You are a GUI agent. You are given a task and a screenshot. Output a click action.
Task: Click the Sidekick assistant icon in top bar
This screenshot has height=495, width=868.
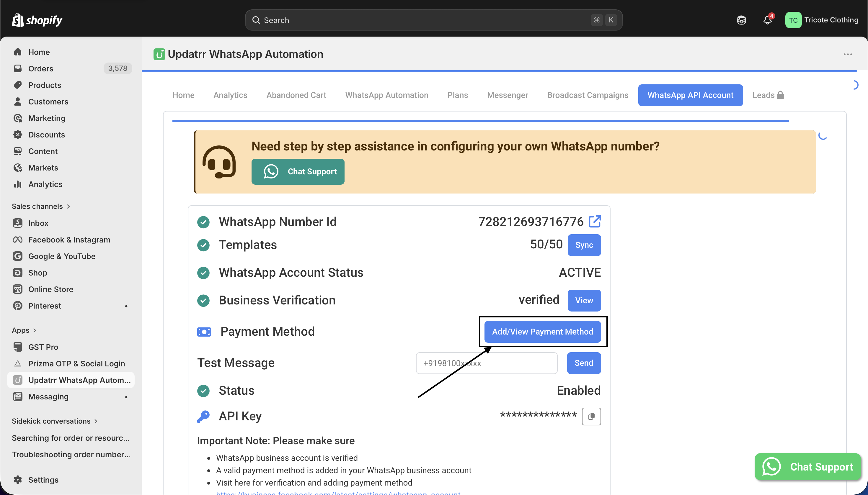tap(741, 20)
